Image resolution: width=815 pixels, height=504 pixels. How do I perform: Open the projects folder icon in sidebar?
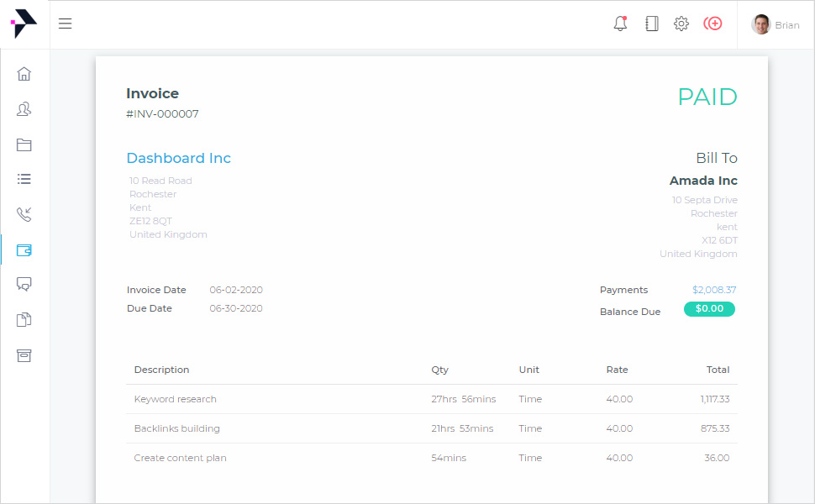point(24,144)
